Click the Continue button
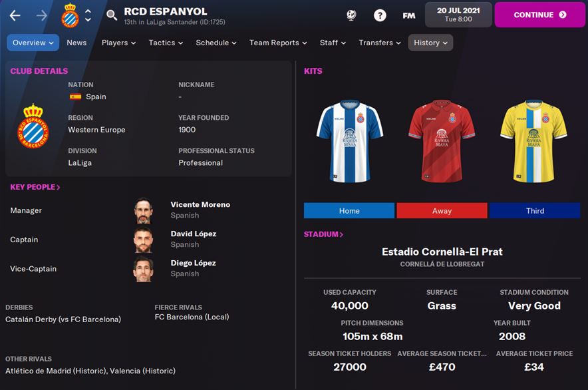This screenshot has width=588, height=390. 539,15
